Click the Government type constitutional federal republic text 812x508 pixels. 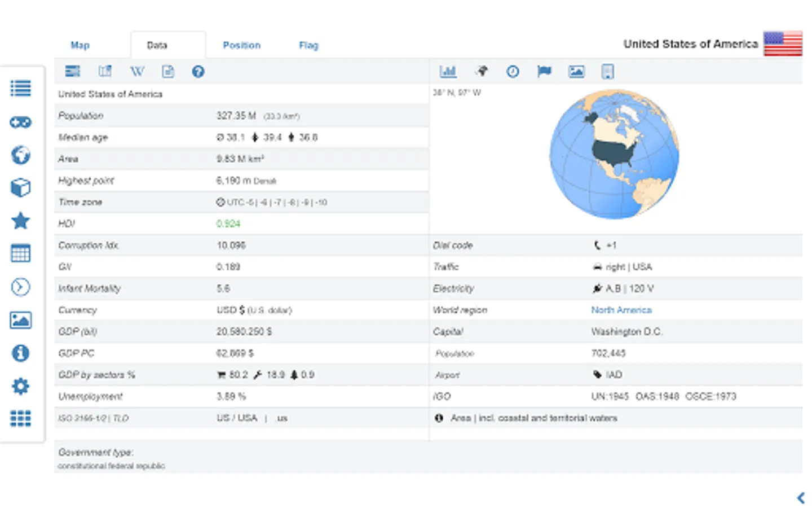(112, 466)
